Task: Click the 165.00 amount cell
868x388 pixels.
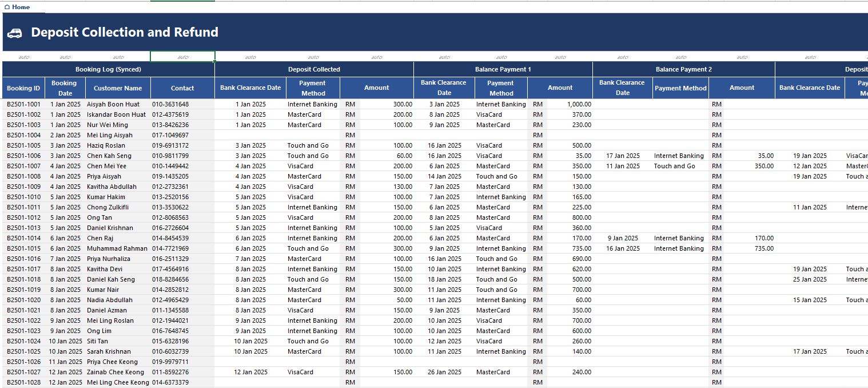Action: 582,197
